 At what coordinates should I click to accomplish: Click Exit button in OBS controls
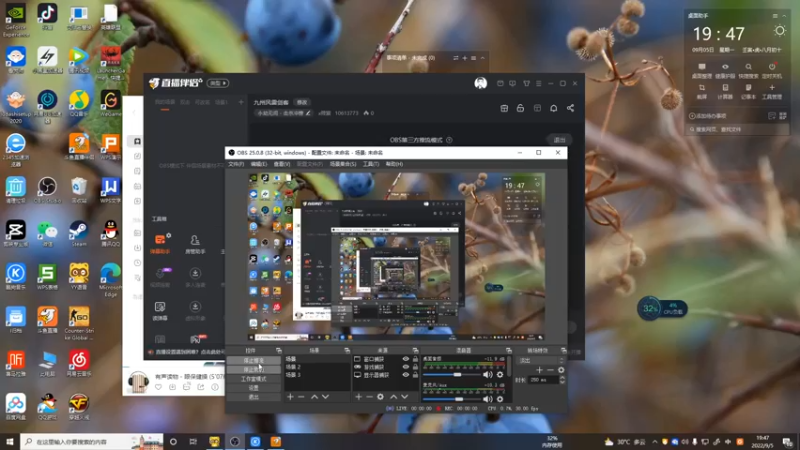click(x=254, y=397)
